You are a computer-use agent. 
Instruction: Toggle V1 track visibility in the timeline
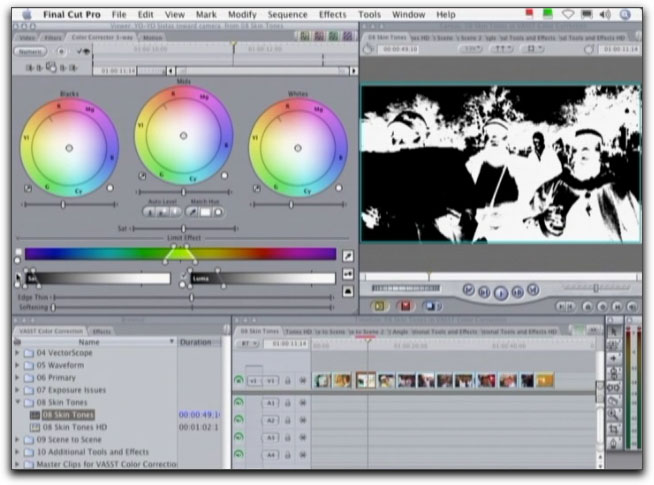[x=239, y=381]
